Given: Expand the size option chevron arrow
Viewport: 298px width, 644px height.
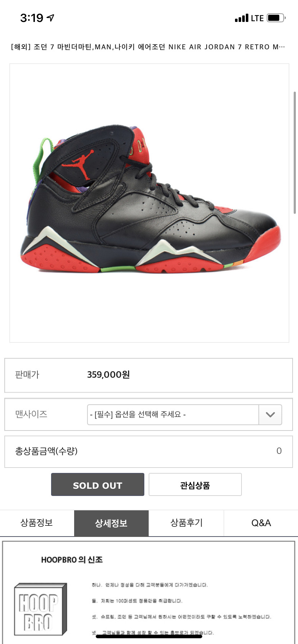Looking at the screenshot, I should (x=270, y=414).
